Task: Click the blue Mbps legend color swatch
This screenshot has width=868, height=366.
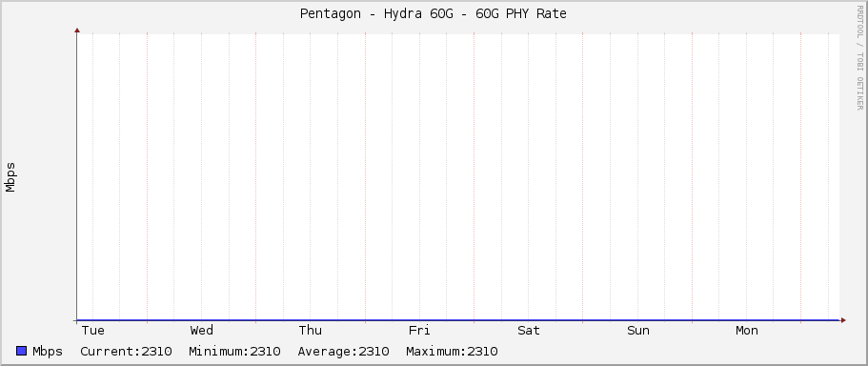Action: [x=22, y=351]
